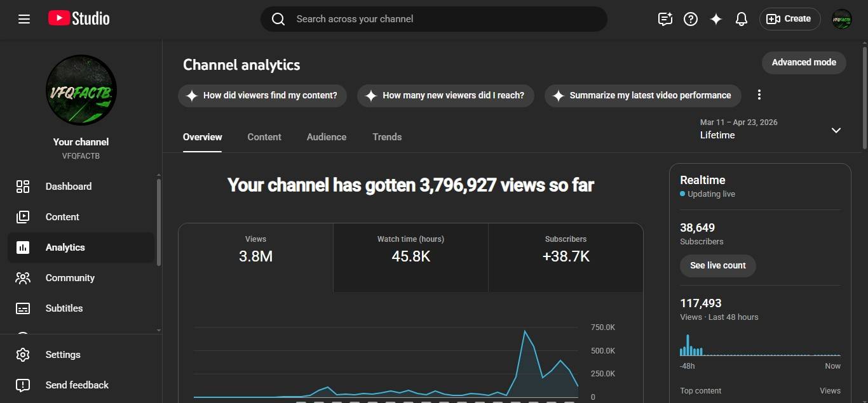
Task: Click the See live count button
Action: pyautogui.click(x=717, y=265)
